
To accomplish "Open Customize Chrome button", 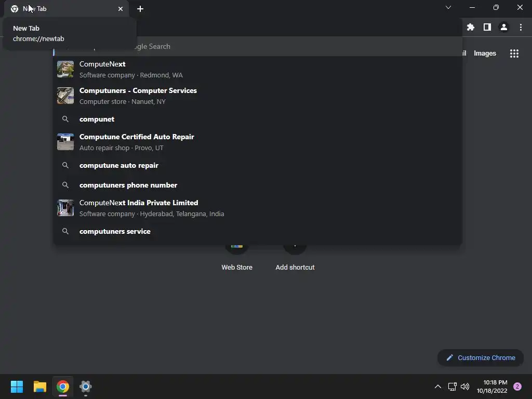I will coord(481,357).
